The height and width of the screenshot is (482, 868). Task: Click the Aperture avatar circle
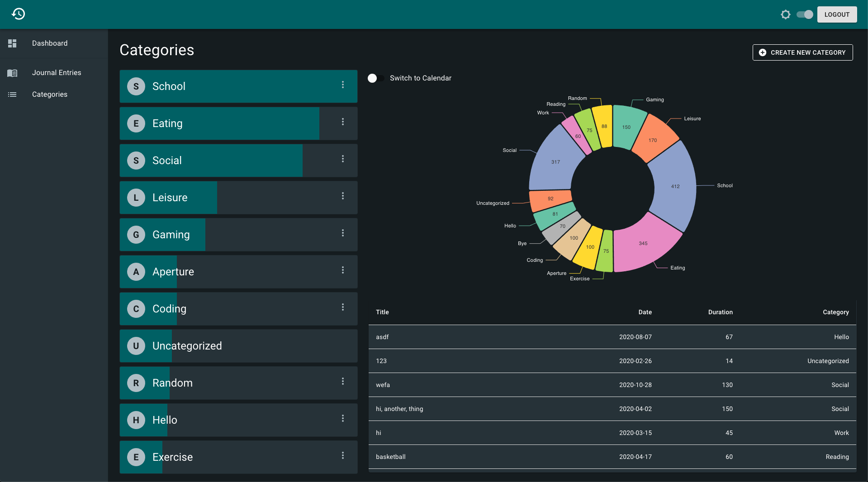[x=136, y=272]
